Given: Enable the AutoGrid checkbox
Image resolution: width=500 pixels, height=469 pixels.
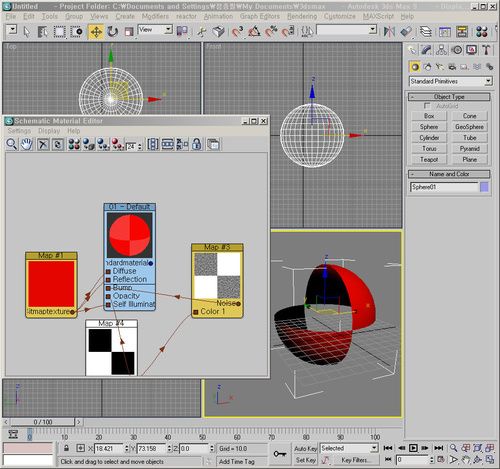Looking at the screenshot, I should (427, 106).
